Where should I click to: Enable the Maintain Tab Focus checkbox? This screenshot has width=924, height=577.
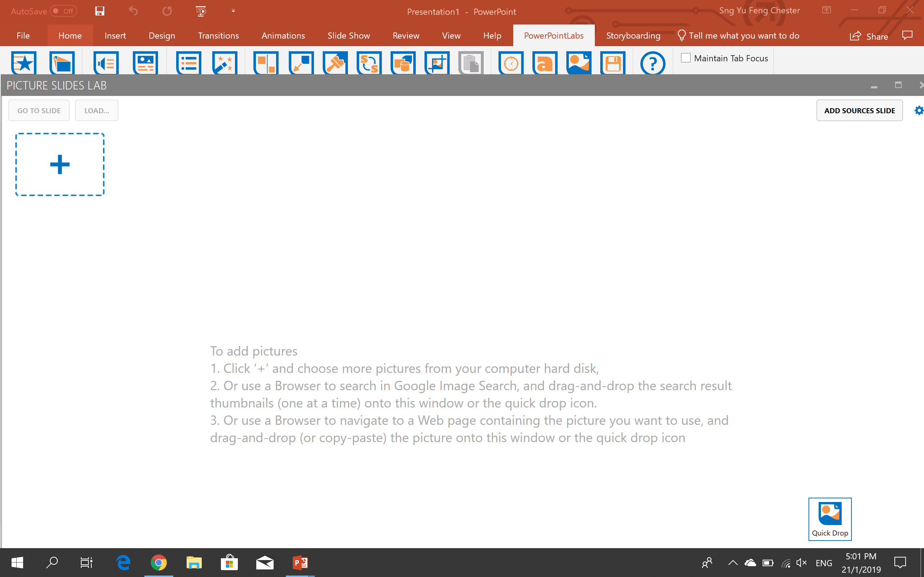685,58
